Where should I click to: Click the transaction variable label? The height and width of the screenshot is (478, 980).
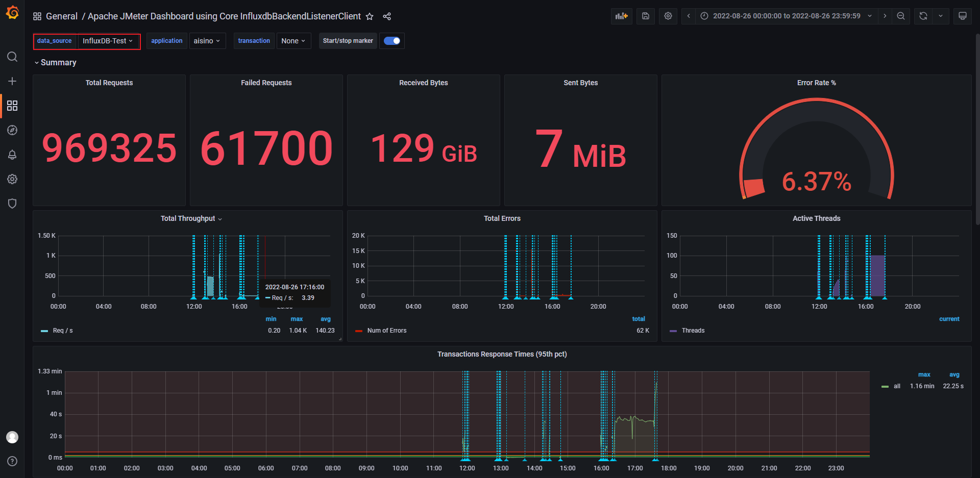tap(254, 41)
